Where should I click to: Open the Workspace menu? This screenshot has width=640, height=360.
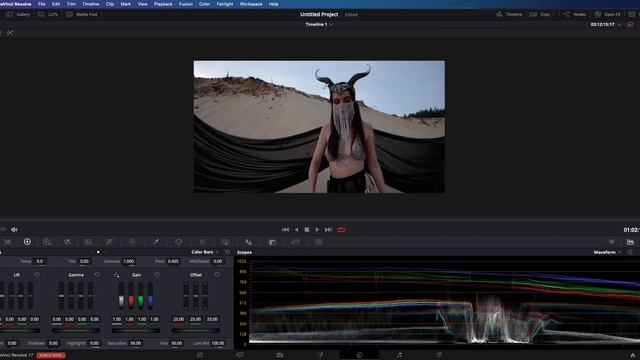tap(251, 4)
